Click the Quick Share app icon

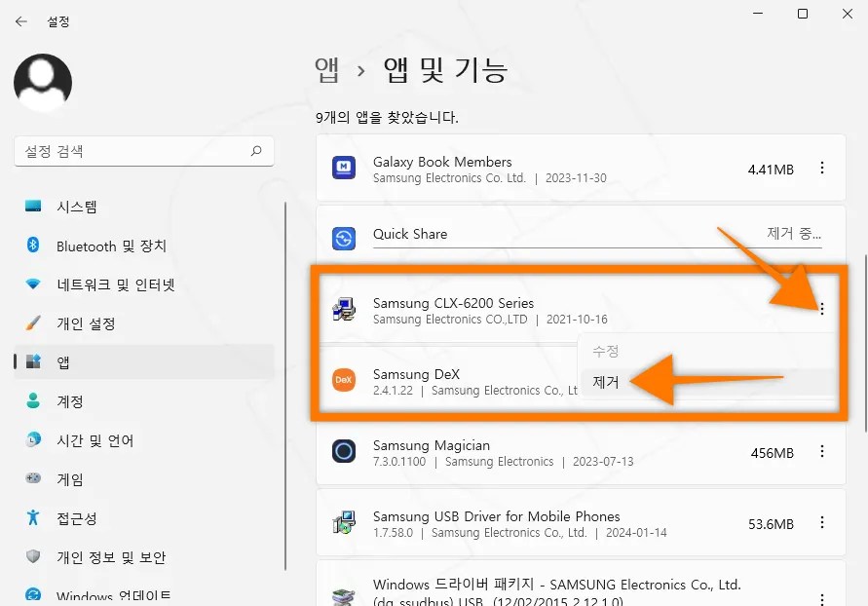pyautogui.click(x=345, y=235)
